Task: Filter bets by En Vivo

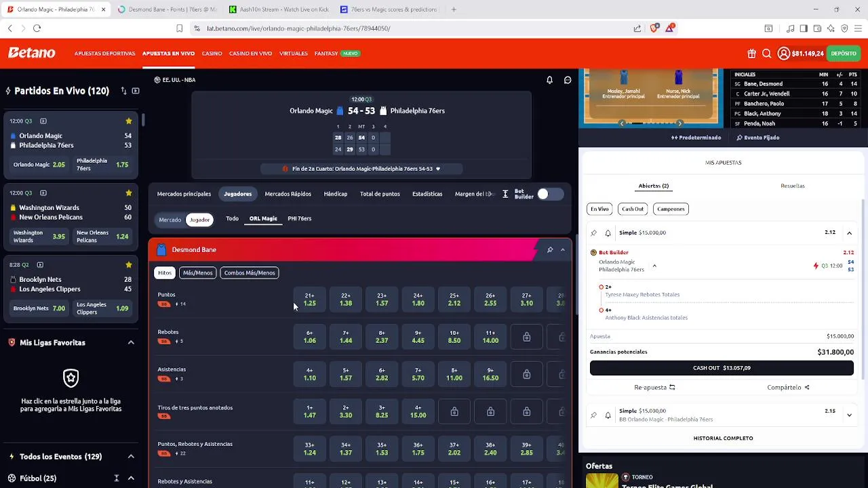Action: click(x=599, y=209)
